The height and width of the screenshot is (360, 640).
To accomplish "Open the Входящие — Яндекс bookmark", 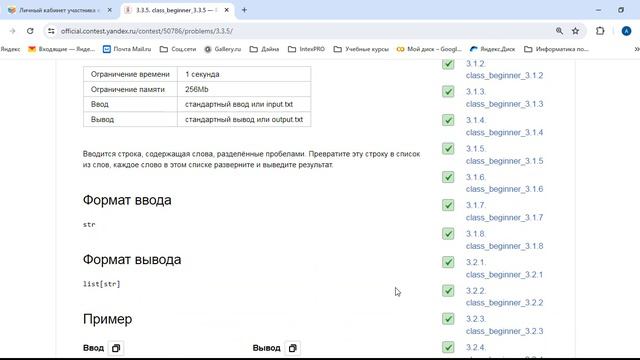I will point(61,49).
